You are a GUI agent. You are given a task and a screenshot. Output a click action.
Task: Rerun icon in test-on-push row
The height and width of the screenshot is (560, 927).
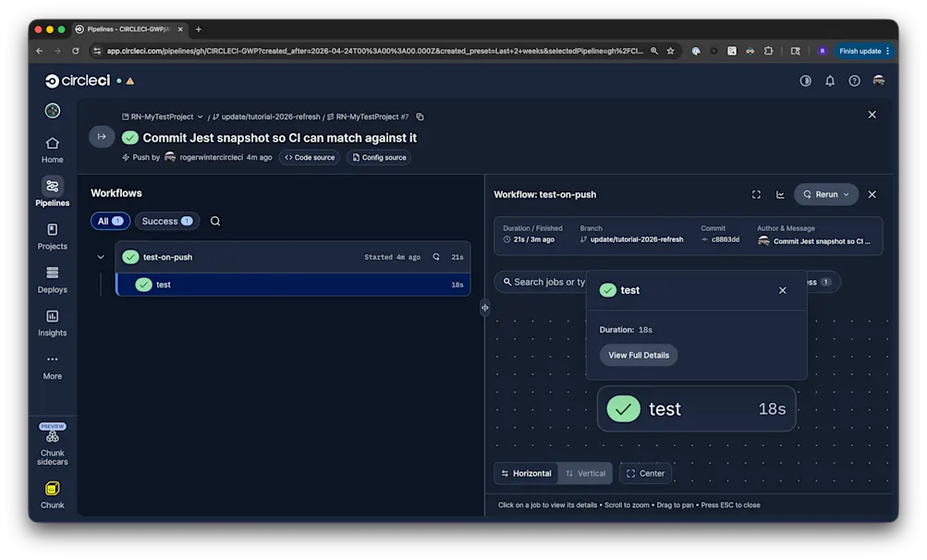[x=435, y=257]
